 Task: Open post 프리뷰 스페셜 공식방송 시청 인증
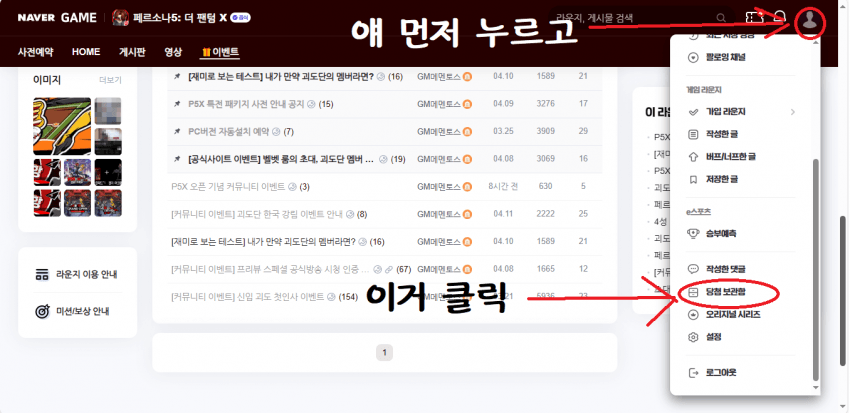tap(270, 269)
